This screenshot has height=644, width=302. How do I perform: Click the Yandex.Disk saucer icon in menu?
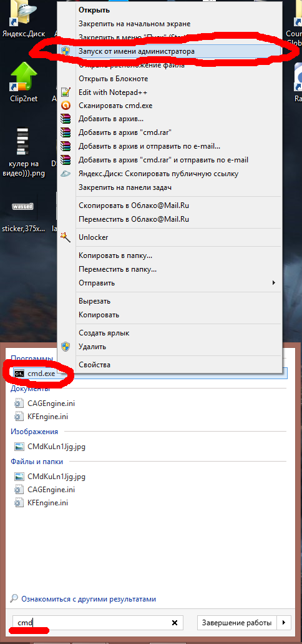point(66,174)
